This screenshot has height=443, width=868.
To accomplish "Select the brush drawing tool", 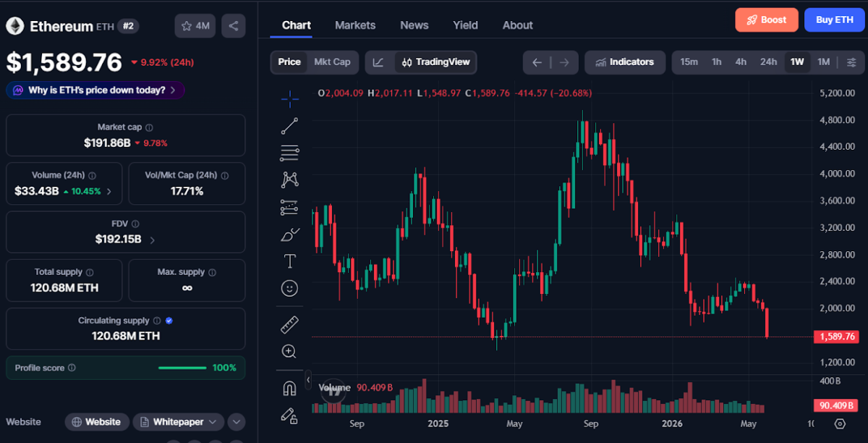I will coord(289,235).
